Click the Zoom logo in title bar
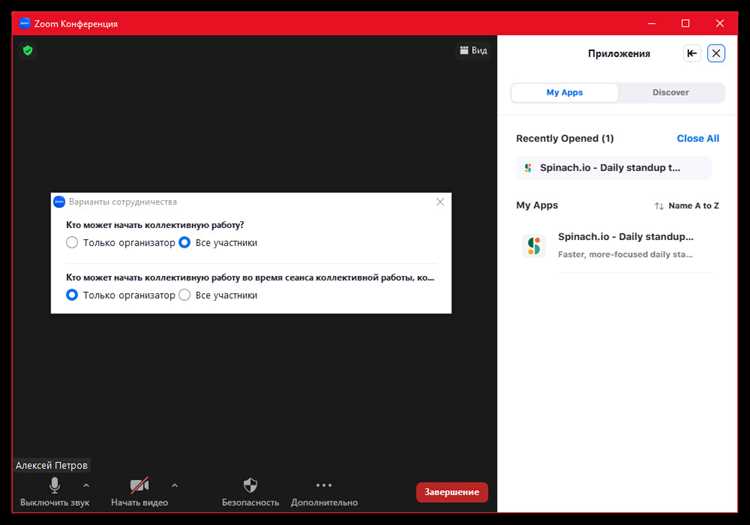Viewport: 750px width, 525px height. [x=25, y=23]
